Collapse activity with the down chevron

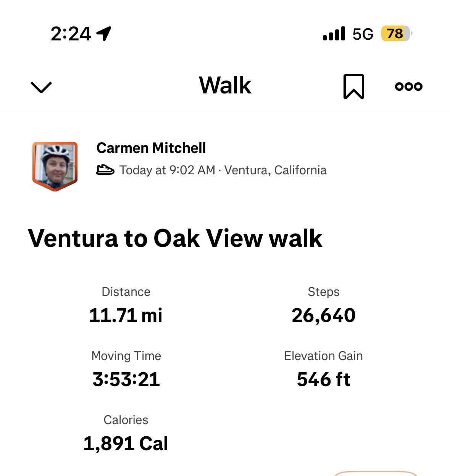pyautogui.click(x=41, y=87)
